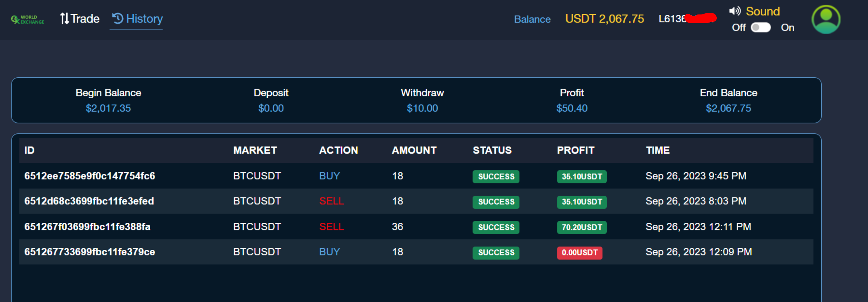Viewport: 868px width, 302px height.
Task: Click the Balance link in header
Action: point(532,19)
